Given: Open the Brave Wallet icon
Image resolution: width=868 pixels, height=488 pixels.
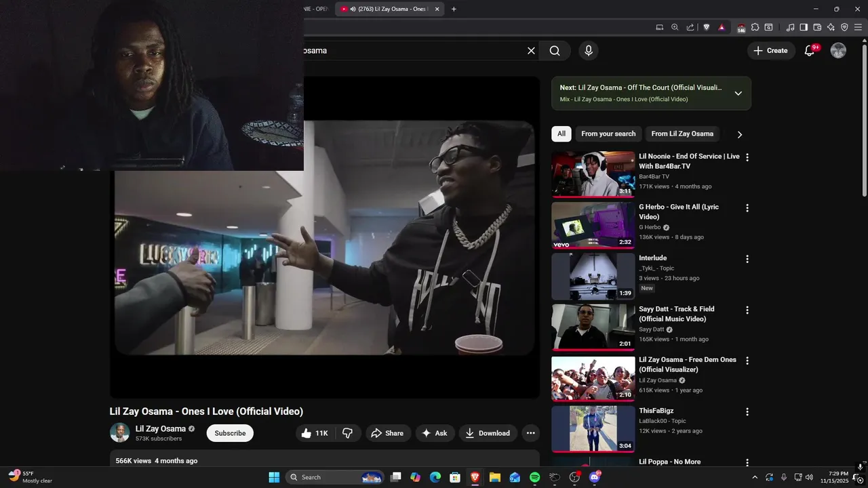Looking at the screenshot, I should click(x=817, y=27).
